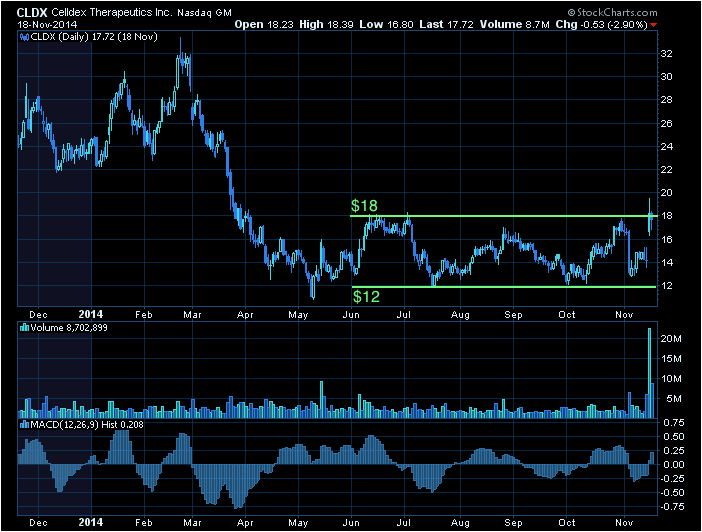Click the -0.75 MACD axis label
The width and height of the screenshot is (702, 532).
671,506
